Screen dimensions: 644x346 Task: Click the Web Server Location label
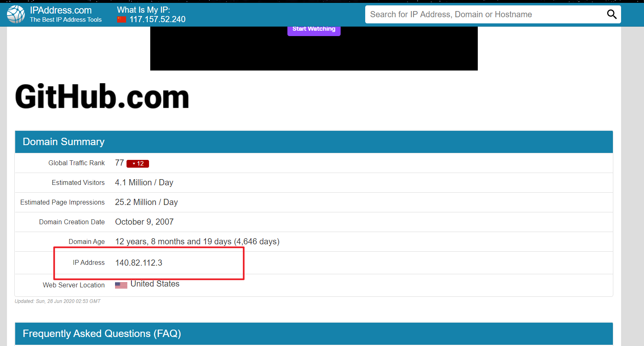74,285
